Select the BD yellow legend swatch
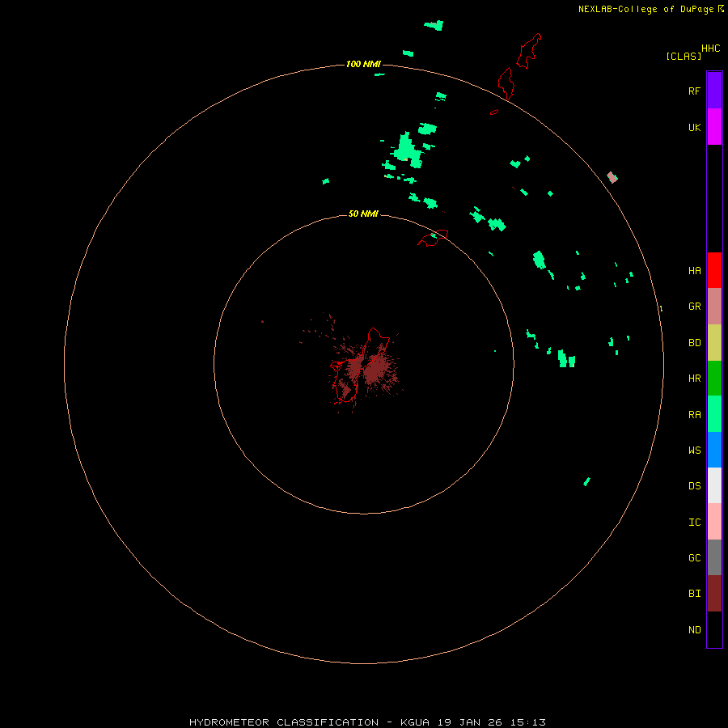This screenshot has height=728, width=728. pyautogui.click(x=714, y=343)
